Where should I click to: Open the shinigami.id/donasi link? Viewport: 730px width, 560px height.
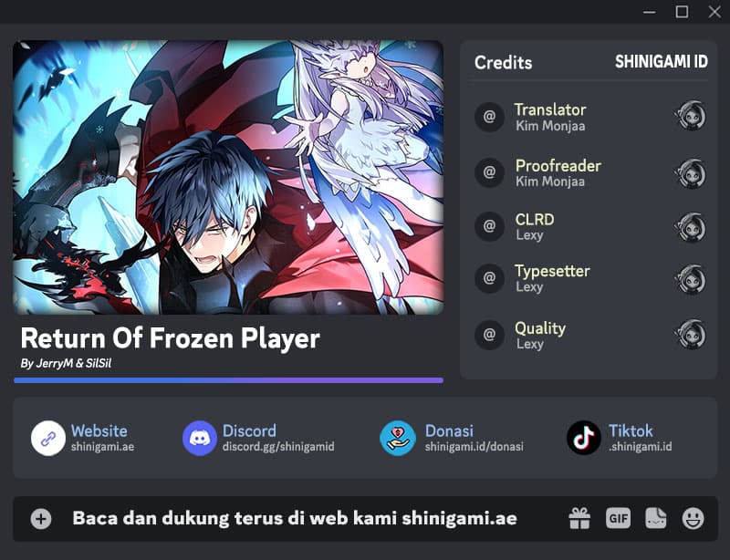tap(474, 447)
